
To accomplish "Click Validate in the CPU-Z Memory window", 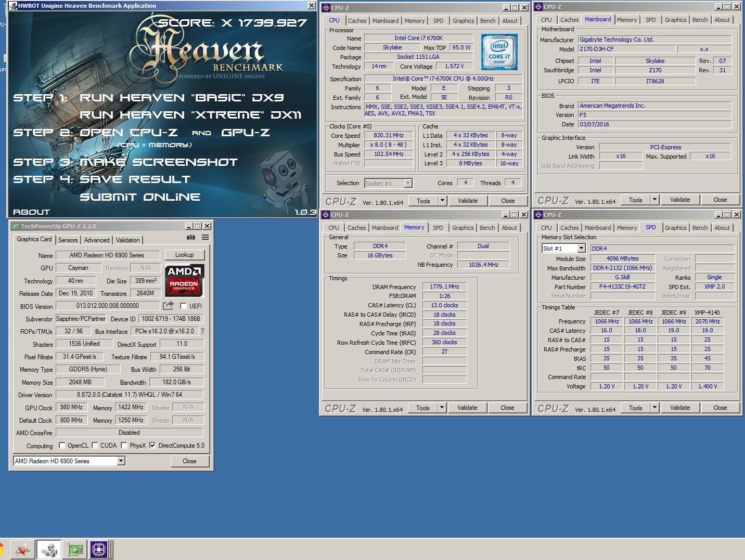I will coord(467,408).
